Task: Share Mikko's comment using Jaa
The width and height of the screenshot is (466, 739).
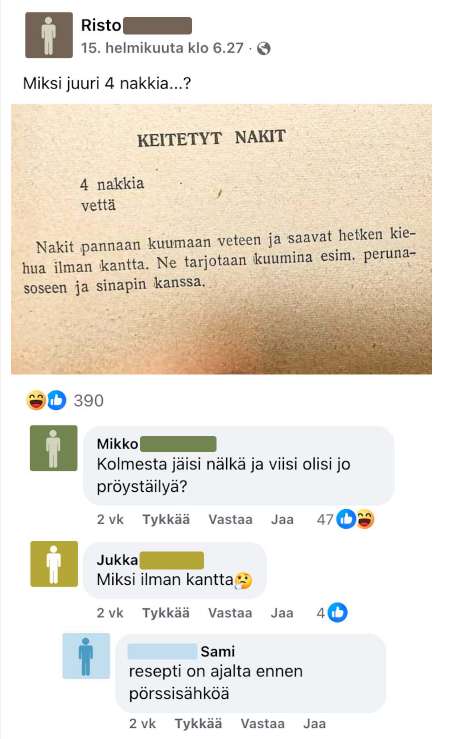Action: tap(282, 519)
